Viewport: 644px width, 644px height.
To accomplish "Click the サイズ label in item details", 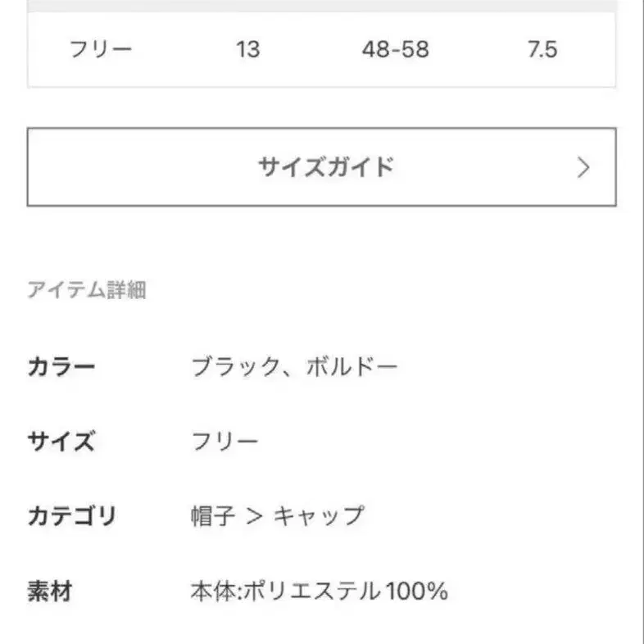I will point(61,442).
